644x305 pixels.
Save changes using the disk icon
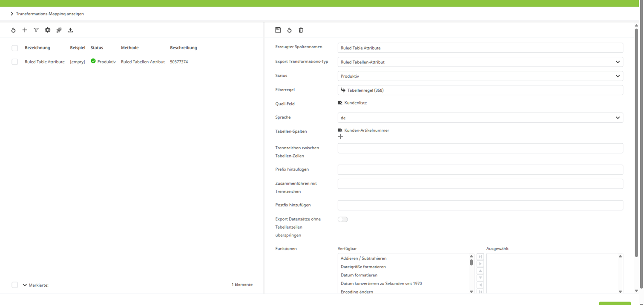coord(278,30)
